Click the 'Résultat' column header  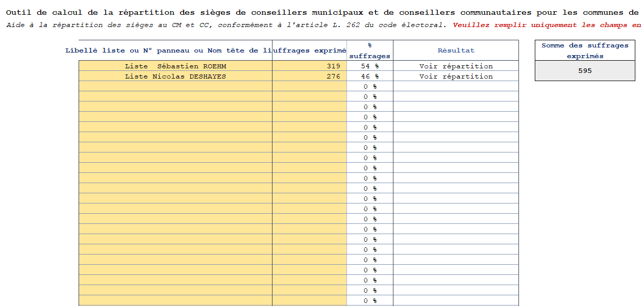[456, 50]
